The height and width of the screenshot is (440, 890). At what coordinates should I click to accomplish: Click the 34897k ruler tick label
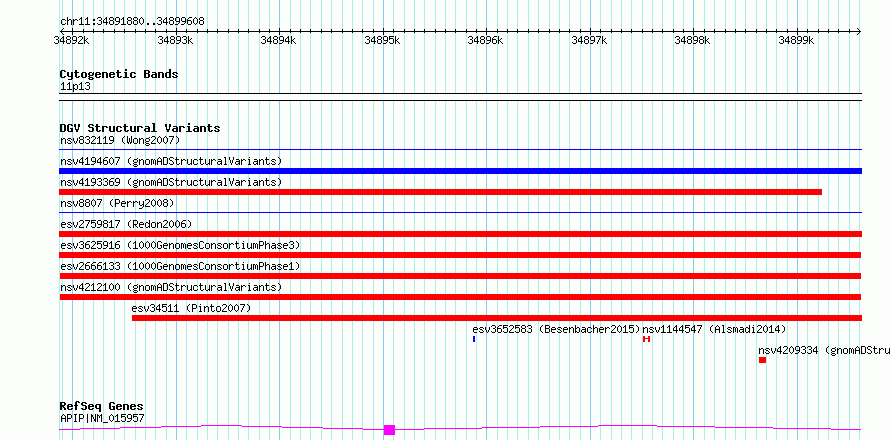589,40
